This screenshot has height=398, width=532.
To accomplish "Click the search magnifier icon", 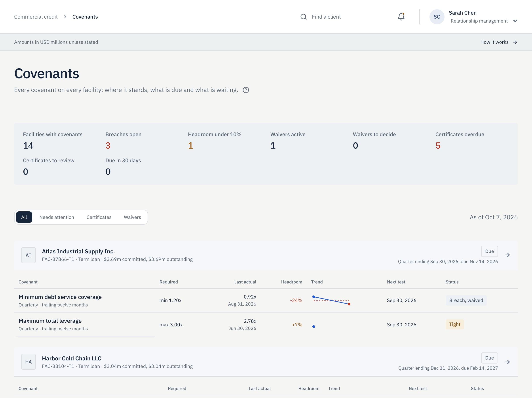I will click(303, 17).
